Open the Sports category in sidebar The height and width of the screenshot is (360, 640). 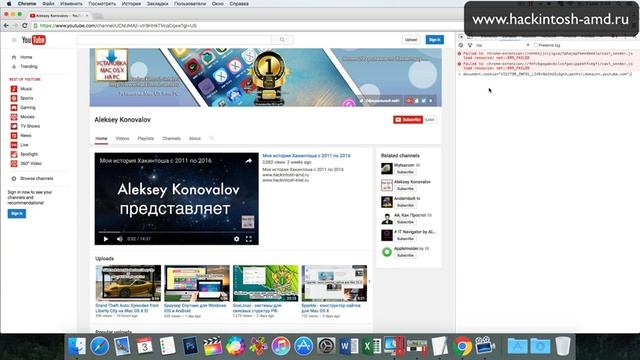point(27,98)
